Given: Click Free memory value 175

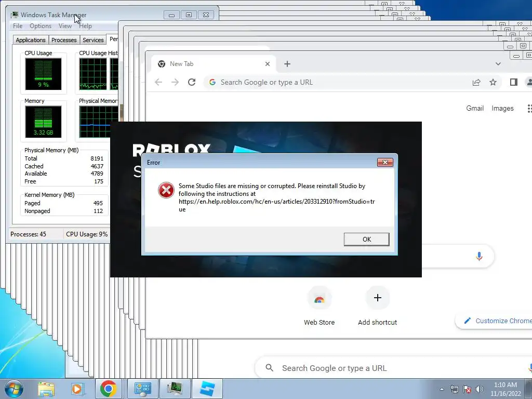Looking at the screenshot, I should pyautogui.click(x=98, y=181).
